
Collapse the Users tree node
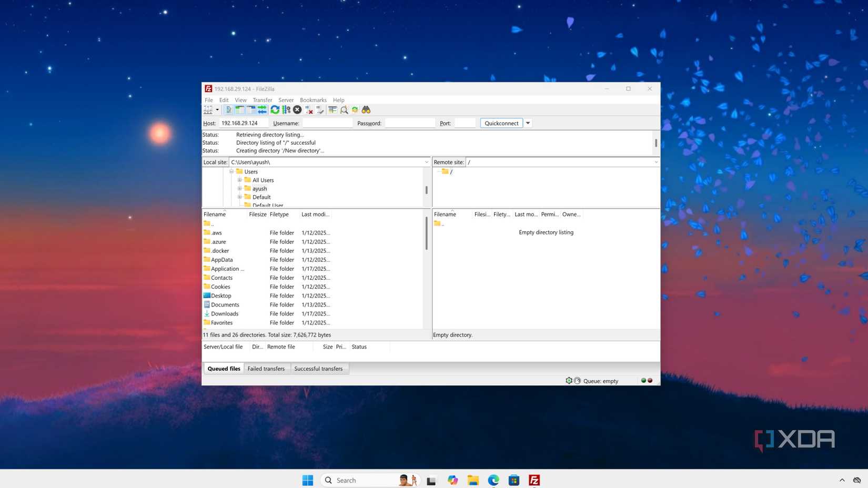[231, 171]
